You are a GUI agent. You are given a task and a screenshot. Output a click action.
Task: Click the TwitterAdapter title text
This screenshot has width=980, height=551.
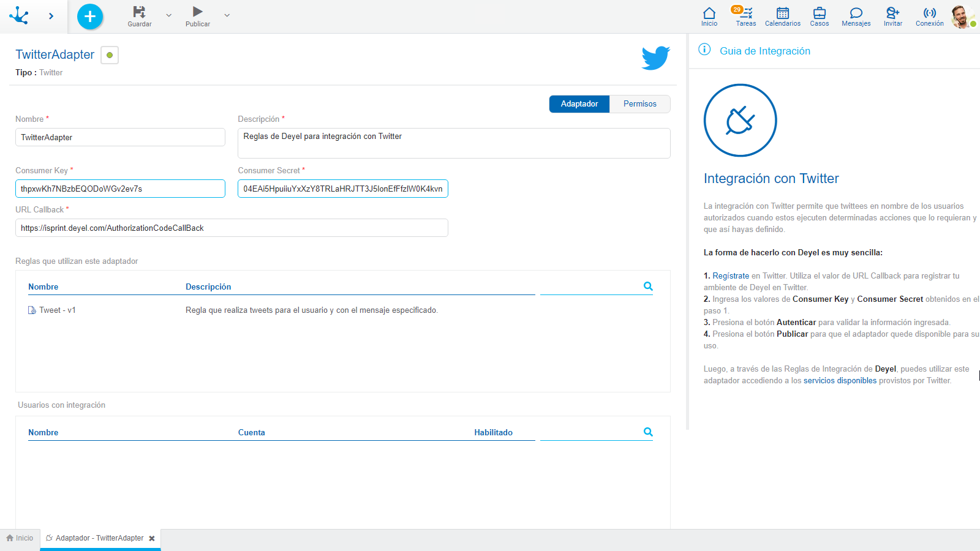(55, 54)
